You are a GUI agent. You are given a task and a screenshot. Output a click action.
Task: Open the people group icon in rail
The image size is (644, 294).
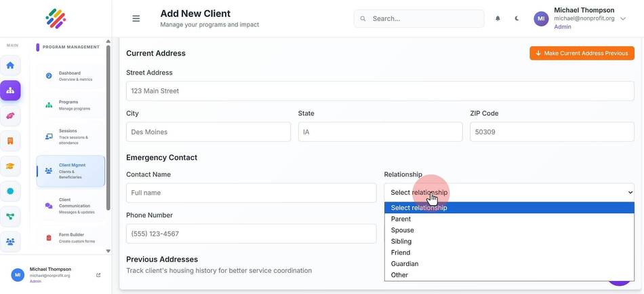pos(10,242)
